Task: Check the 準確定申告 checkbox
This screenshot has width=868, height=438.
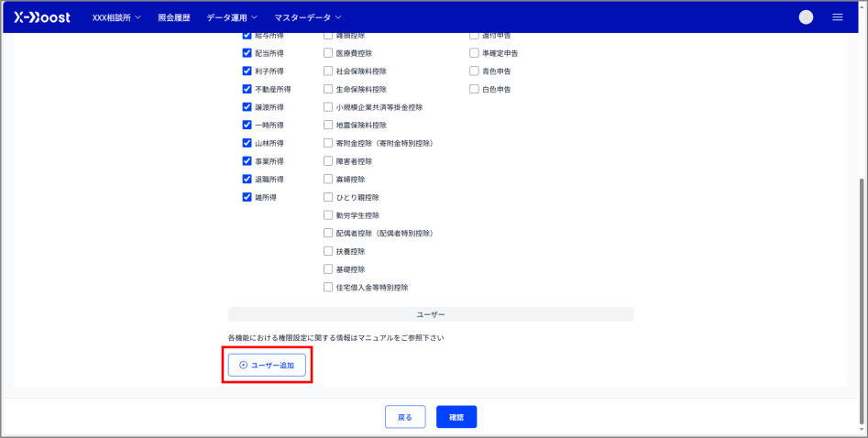Action: click(x=475, y=53)
